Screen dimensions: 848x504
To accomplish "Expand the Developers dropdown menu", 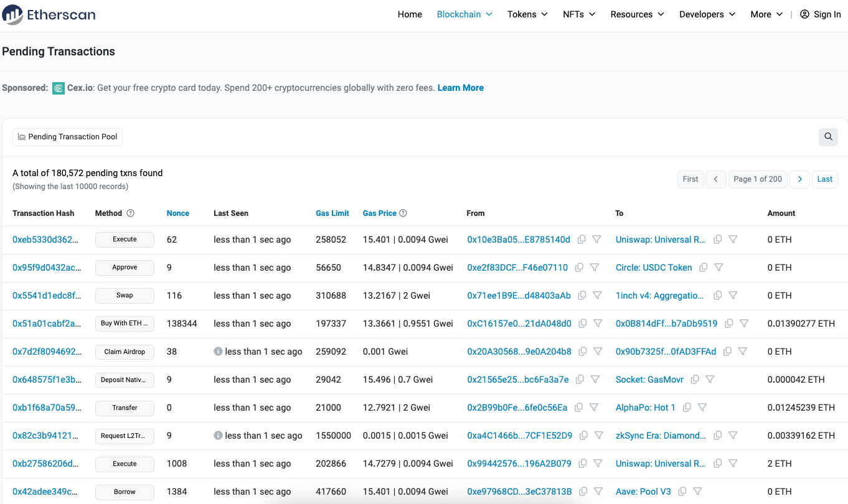I will click(x=707, y=14).
